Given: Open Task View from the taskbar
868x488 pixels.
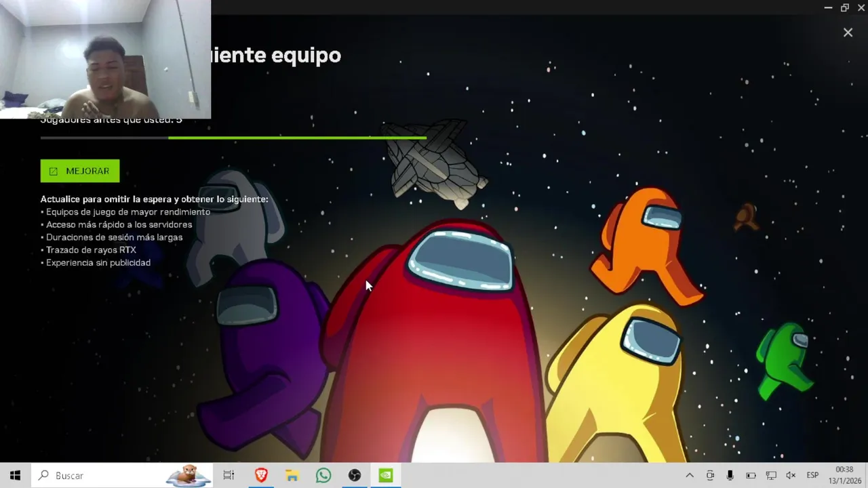Looking at the screenshot, I should [x=229, y=475].
